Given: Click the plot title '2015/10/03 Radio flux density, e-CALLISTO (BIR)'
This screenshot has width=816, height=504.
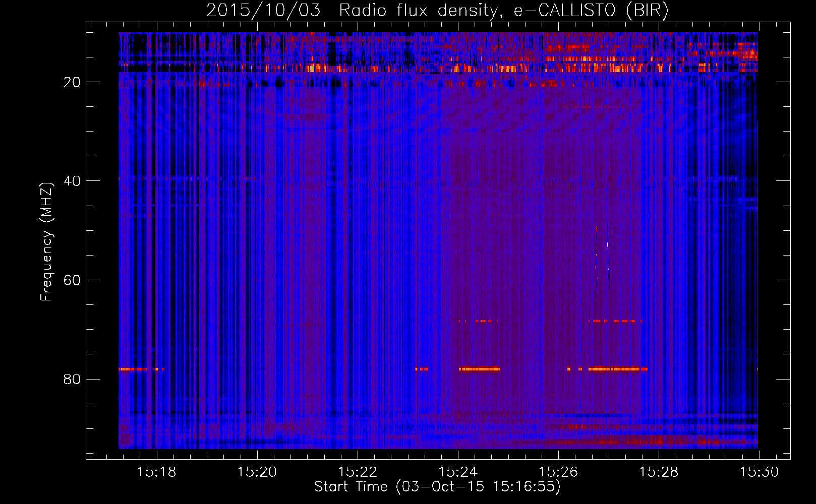Looking at the screenshot, I should 437,10.
